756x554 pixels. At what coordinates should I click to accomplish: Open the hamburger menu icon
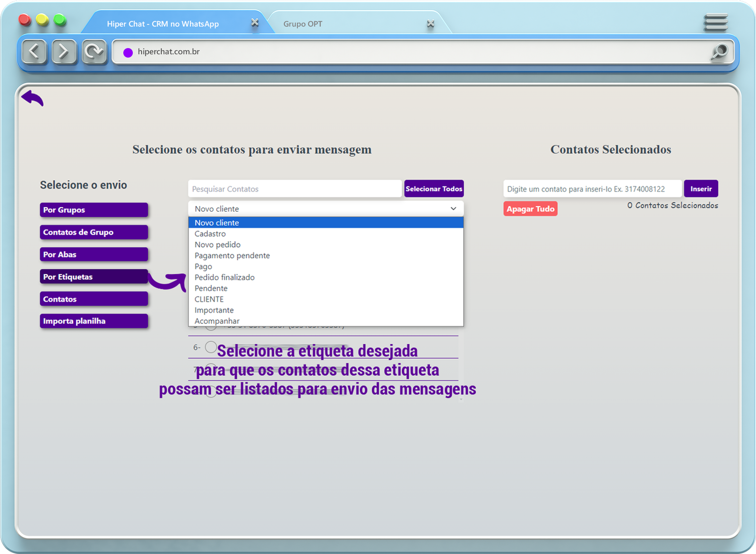(x=715, y=22)
